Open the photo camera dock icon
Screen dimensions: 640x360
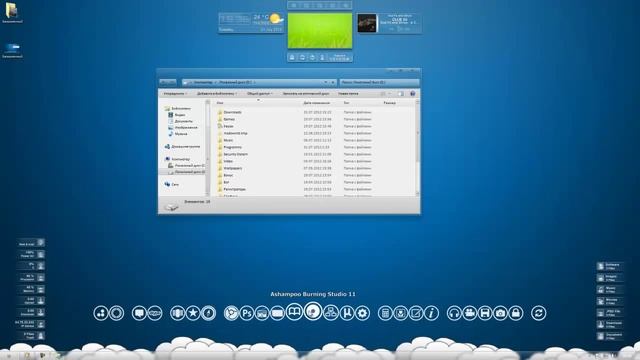point(500,313)
